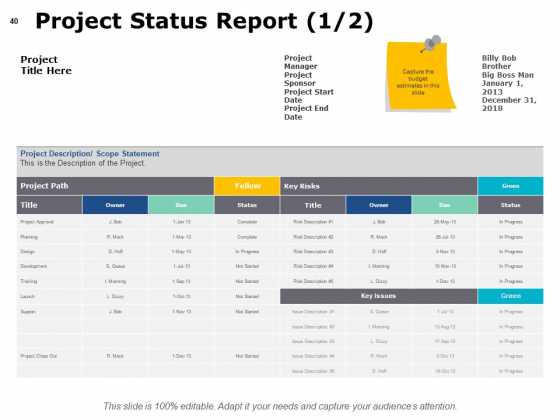Image resolution: width=560 pixels, height=420 pixels.
Task: Select 'Risk Description #3' cell
Action: pyautogui.click(x=313, y=252)
